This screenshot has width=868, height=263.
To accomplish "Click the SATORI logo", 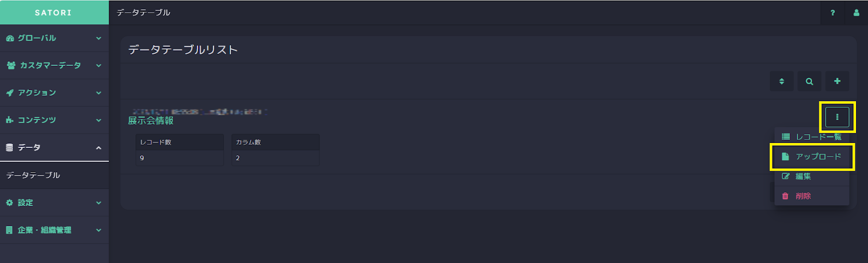I will [53, 12].
